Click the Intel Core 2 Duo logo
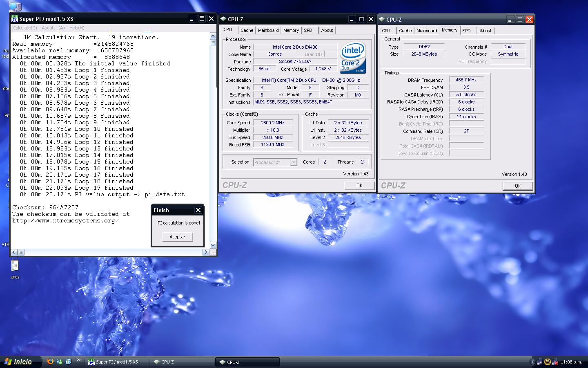 pos(353,57)
